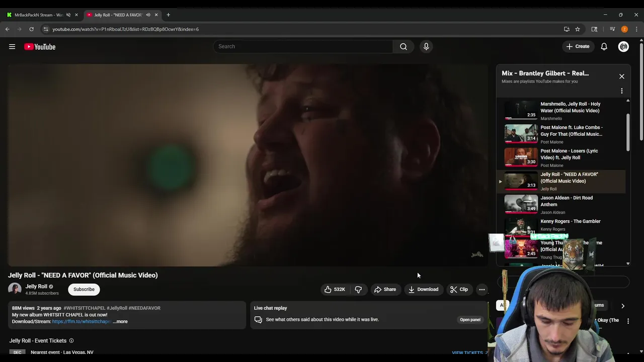Open a new browser tab
The height and width of the screenshot is (362, 644).
click(168, 15)
